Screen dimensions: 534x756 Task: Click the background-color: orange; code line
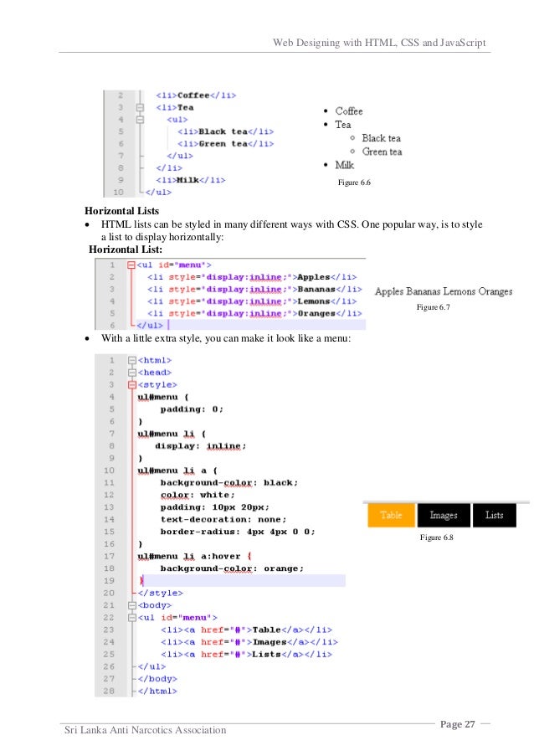(233, 568)
